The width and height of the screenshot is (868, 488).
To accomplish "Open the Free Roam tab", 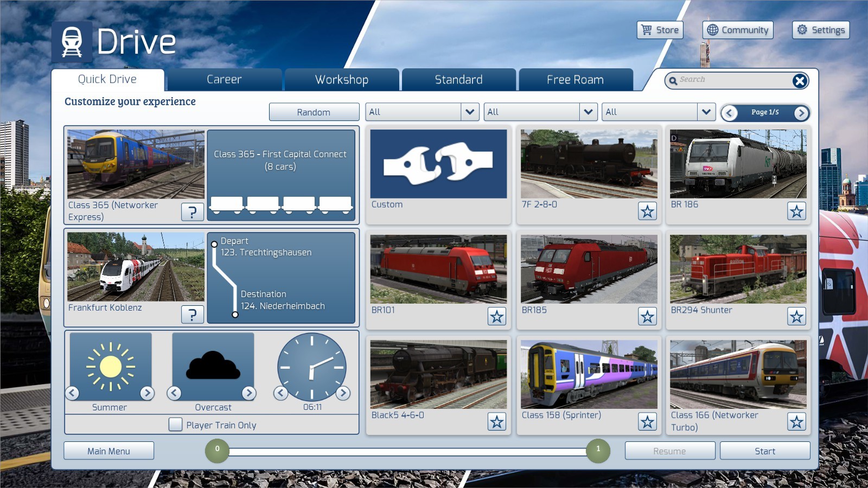I will click(575, 80).
